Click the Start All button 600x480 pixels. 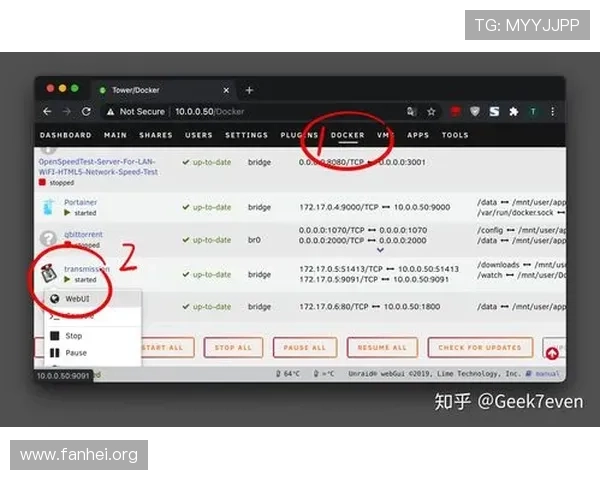167,348
